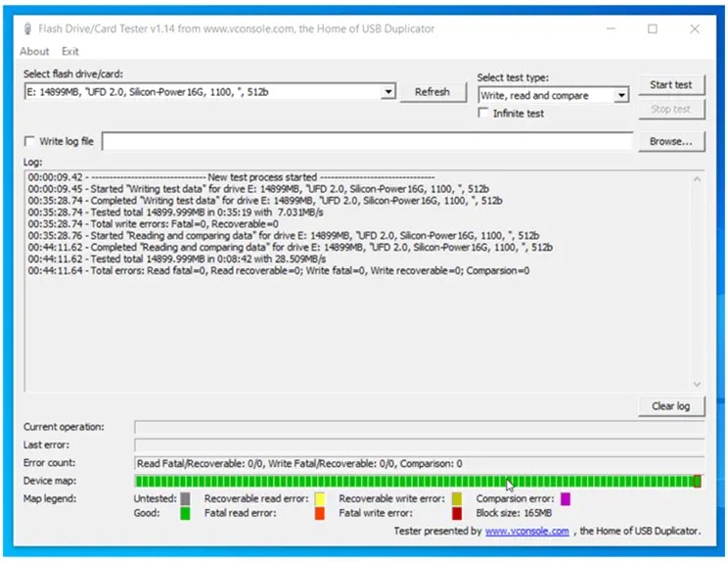Select the log line stamped 00:44:11.62 Completed
Image resolution: width=728 pixels, height=562 pixels.
click(291, 248)
